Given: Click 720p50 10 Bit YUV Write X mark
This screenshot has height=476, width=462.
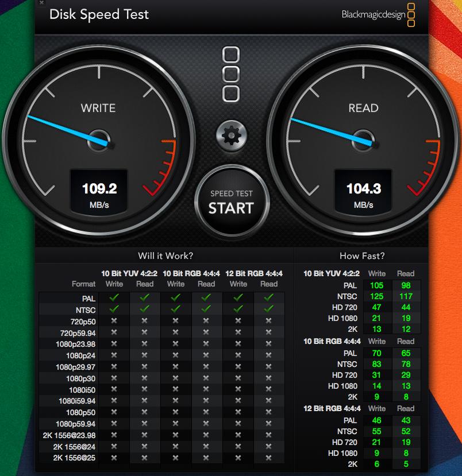Looking at the screenshot, I should click(x=114, y=321).
